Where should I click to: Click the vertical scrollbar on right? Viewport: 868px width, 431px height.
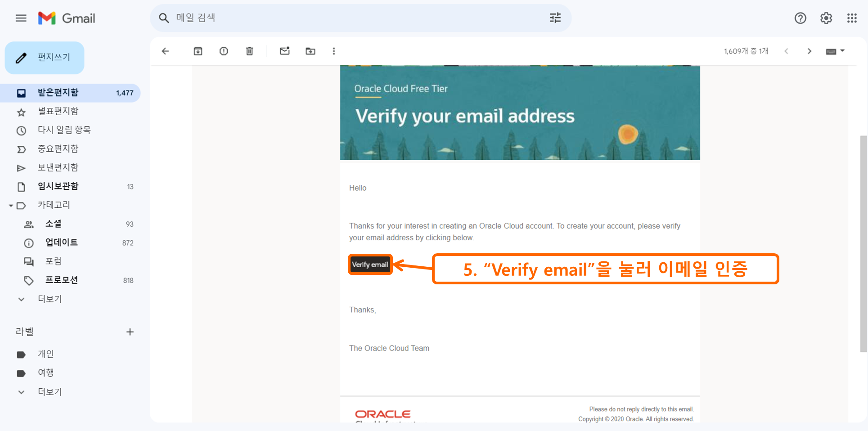[863, 243]
